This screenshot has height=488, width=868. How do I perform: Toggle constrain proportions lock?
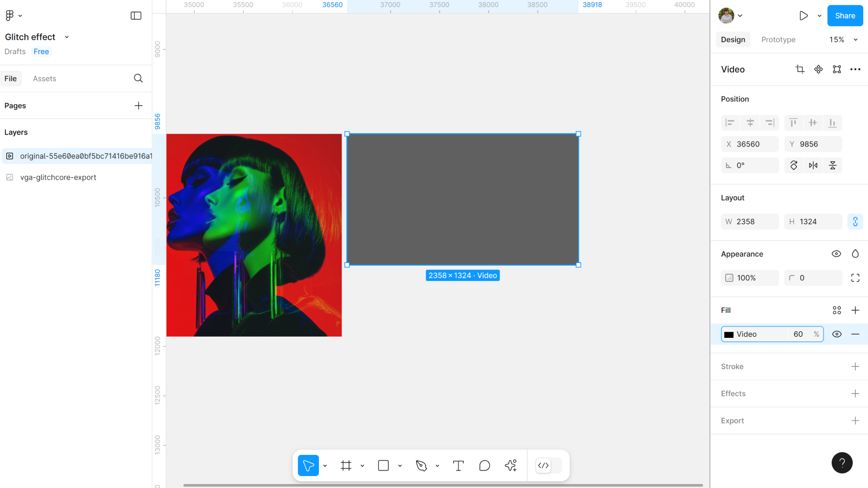tap(855, 222)
